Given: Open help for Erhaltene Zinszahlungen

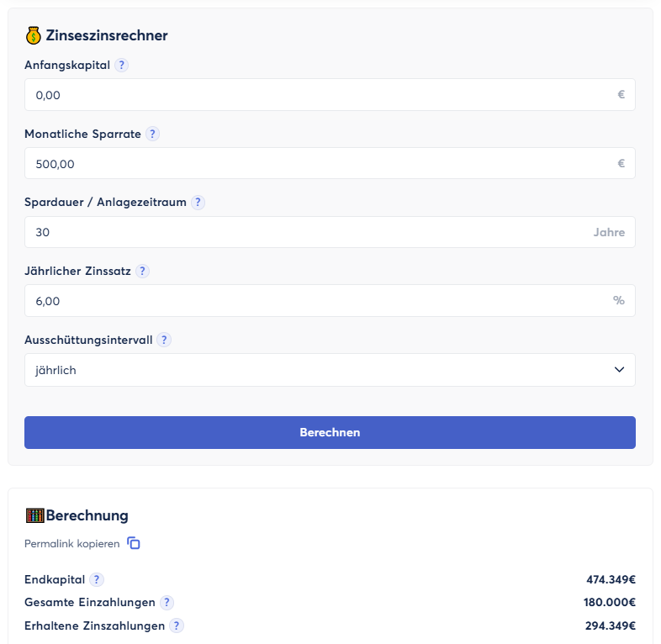Looking at the screenshot, I should [177, 626].
